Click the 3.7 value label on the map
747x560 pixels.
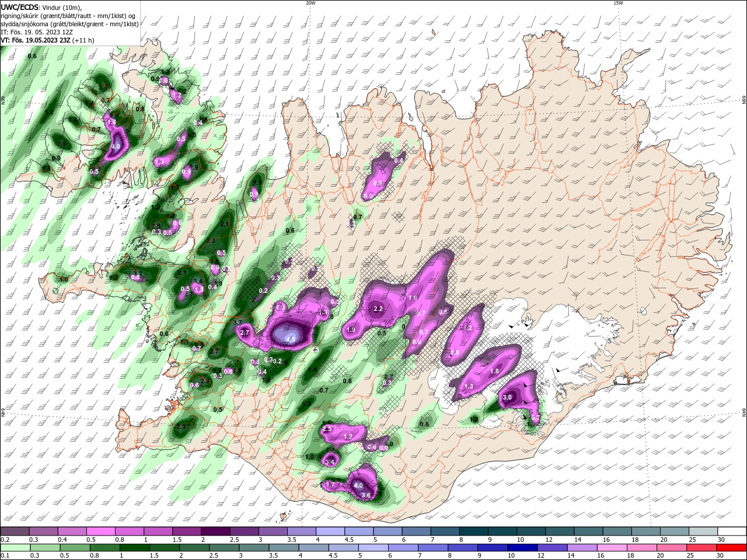point(238,323)
